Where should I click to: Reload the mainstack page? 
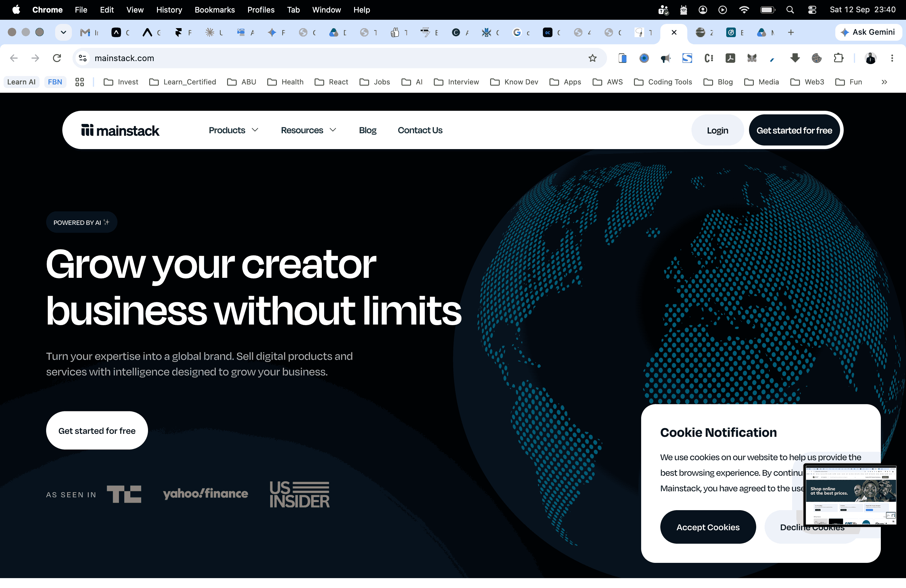(x=57, y=58)
